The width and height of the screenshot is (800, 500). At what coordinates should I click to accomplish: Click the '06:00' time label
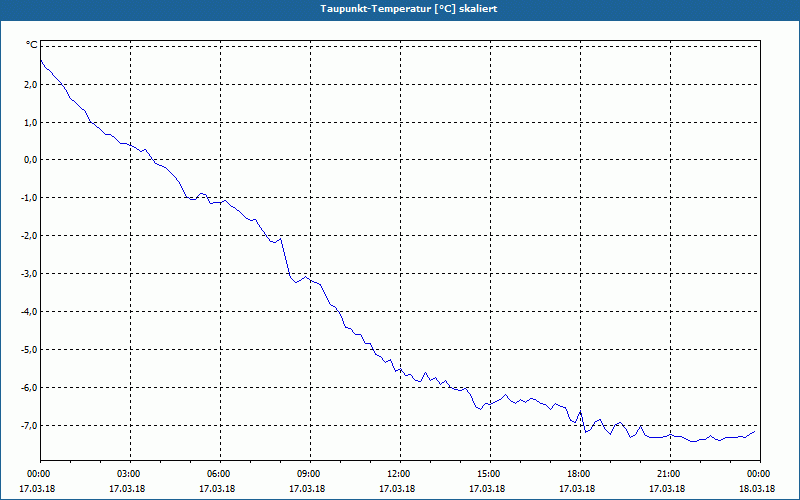pos(219,474)
